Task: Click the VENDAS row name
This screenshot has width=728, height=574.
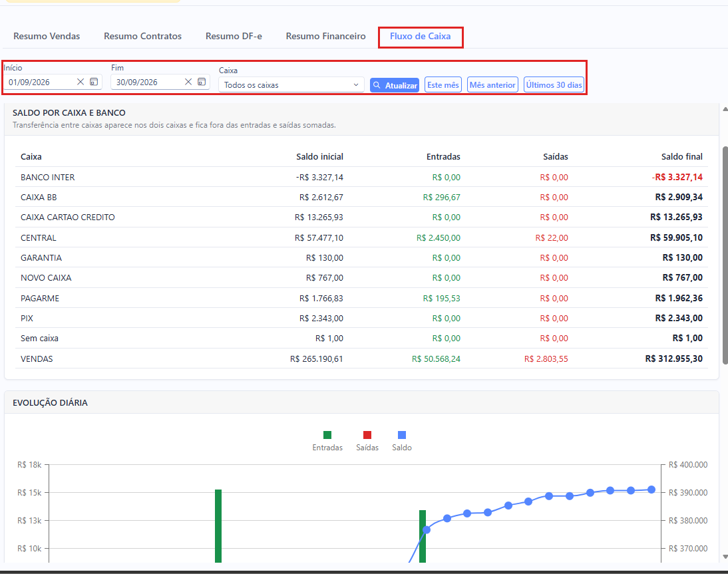Action: [37, 359]
